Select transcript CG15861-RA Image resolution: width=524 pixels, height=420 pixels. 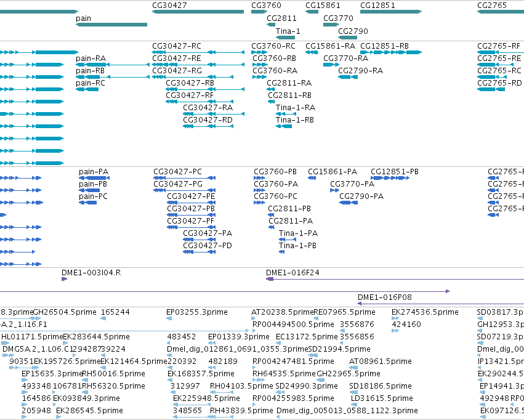coord(330,46)
